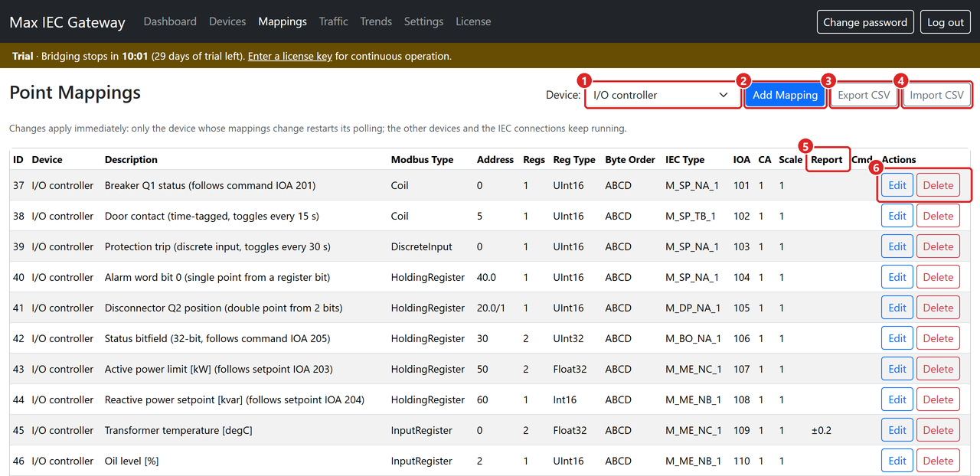This screenshot has height=476, width=980.
Task: Click the IOA column header
Action: click(x=742, y=160)
